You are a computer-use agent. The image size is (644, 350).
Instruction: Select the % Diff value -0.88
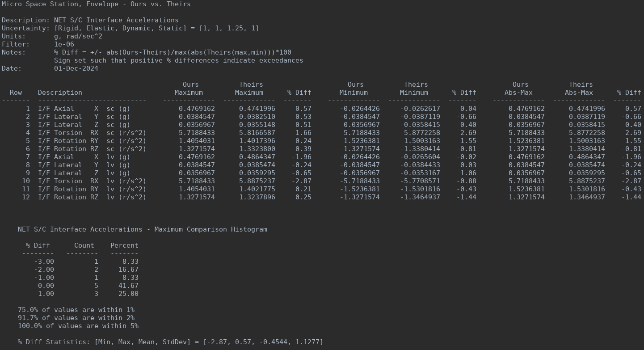coord(466,181)
